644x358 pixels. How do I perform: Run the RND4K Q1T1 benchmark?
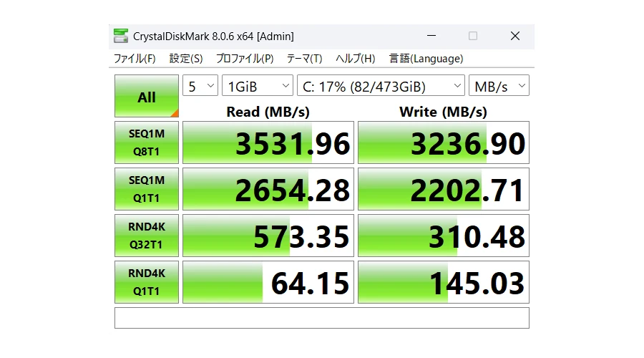[x=146, y=282]
